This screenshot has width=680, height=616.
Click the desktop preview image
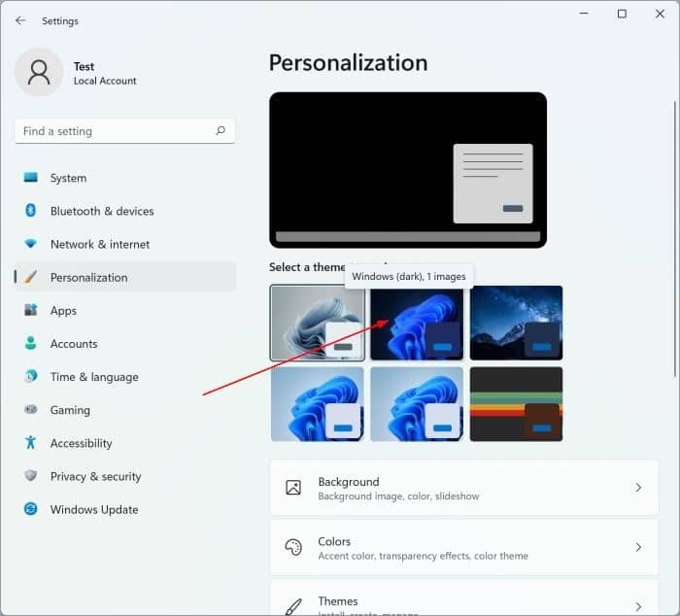(x=408, y=170)
